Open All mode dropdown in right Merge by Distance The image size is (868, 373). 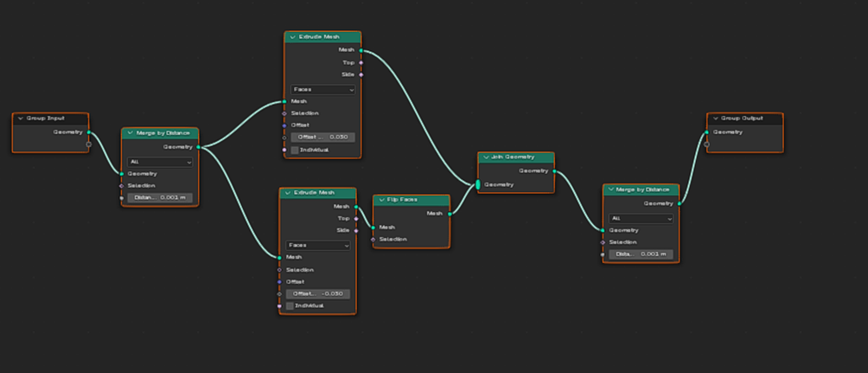click(641, 218)
